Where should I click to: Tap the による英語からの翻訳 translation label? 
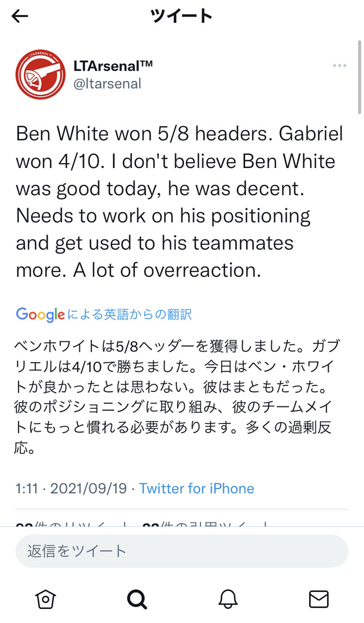pos(129,315)
